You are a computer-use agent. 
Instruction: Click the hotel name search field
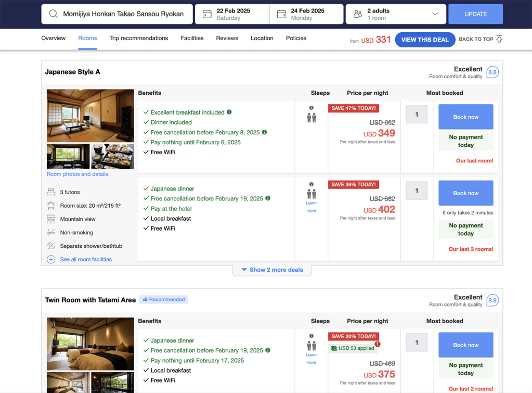tap(123, 14)
